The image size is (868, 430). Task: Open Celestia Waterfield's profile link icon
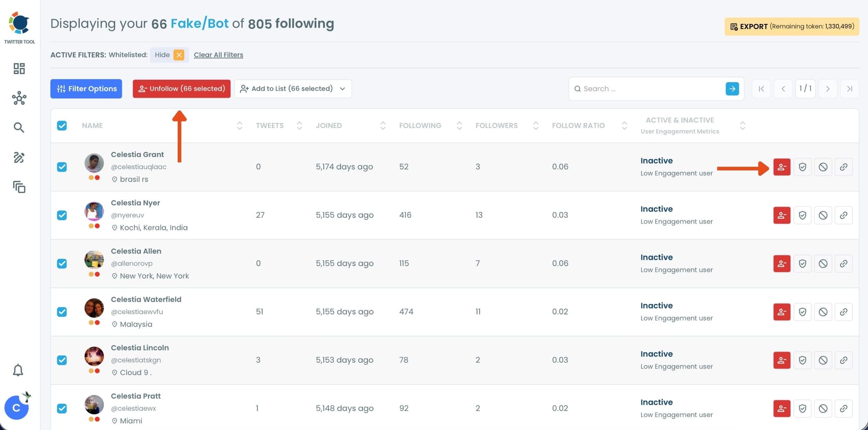843,312
